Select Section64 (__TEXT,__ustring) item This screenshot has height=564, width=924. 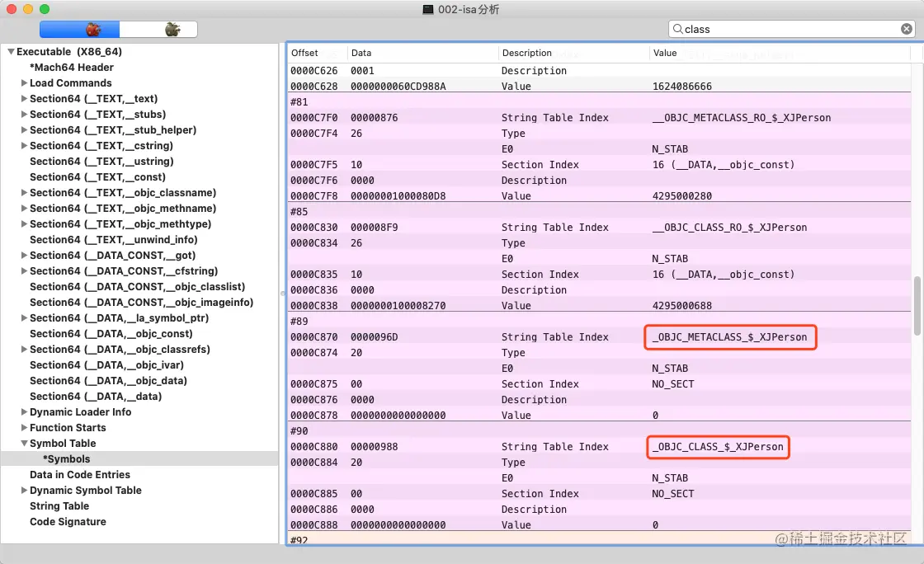[x=101, y=162]
